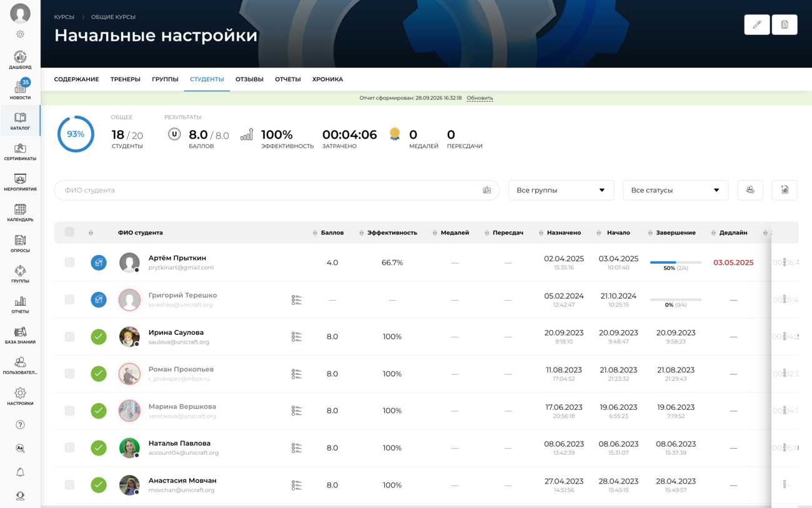Click the pencil edit course button

point(757,24)
